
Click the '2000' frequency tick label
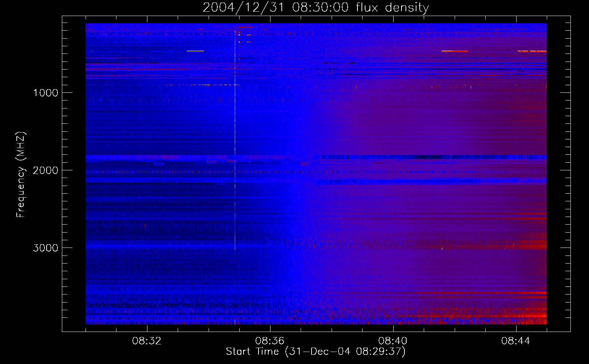46,170
